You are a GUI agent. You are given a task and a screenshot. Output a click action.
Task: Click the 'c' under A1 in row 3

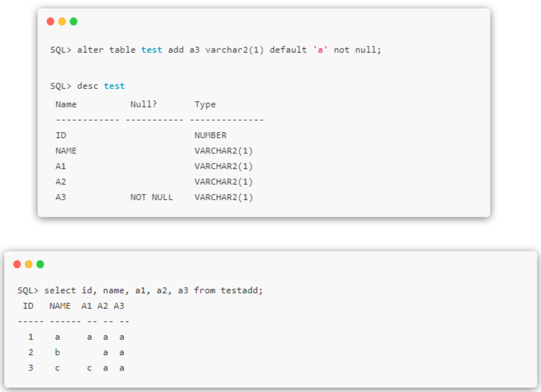89,368
